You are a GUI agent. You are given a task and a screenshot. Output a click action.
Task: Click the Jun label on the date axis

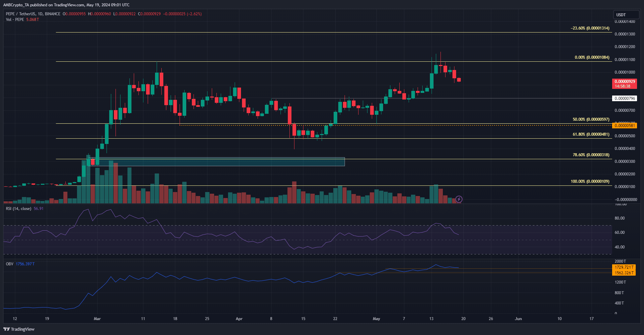(x=518, y=319)
